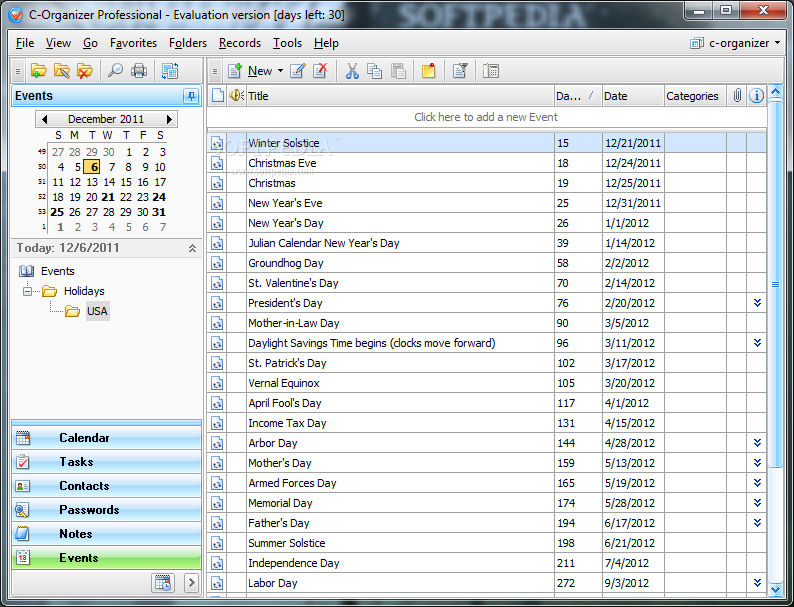Click the columns layout toolbar icon

pos(491,71)
